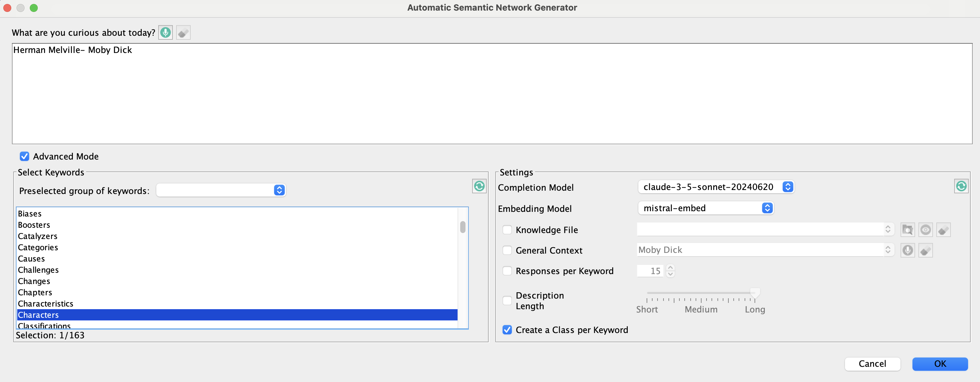
Task: Erase the General Context text
Action: 925,250
